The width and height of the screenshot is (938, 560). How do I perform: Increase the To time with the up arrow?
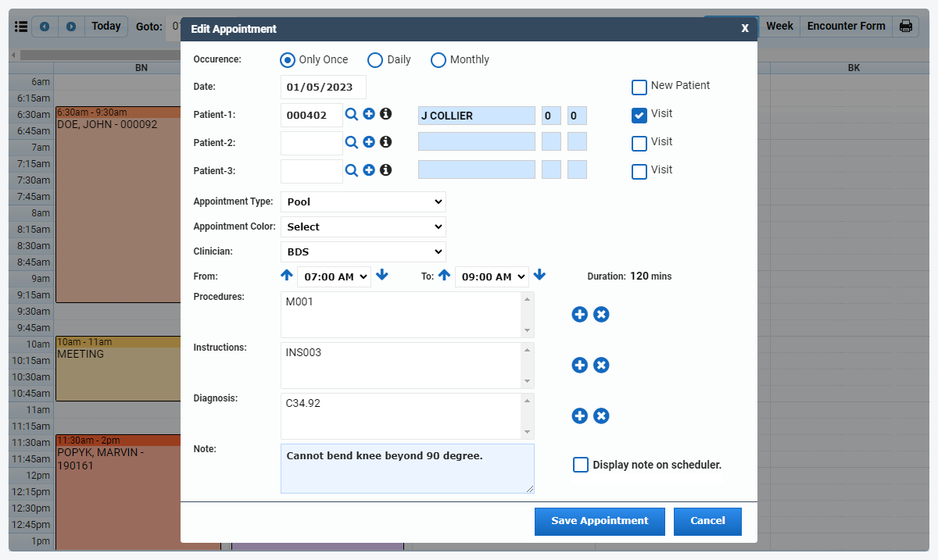[x=444, y=276]
